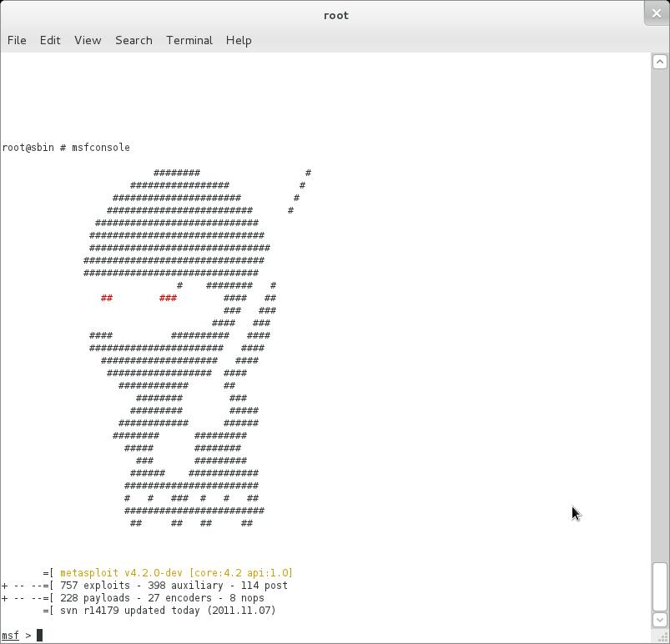Click the cursor at the msf prompt
Viewport: 670px width, 644px height.
pyautogui.click(x=39, y=636)
